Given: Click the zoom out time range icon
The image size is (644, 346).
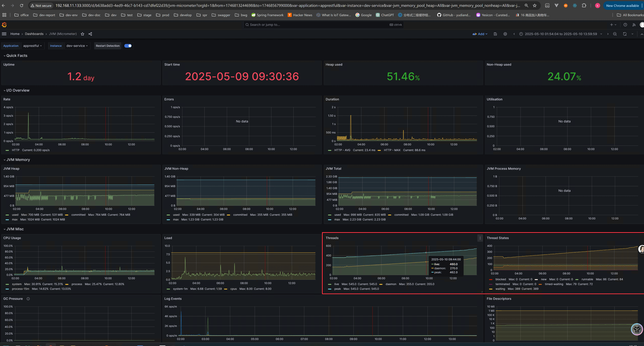Looking at the screenshot, I should pos(615,34).
